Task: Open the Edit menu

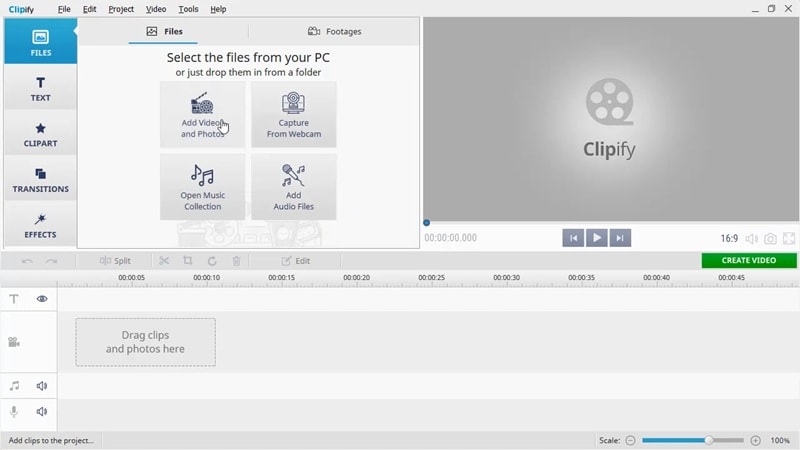Action: pos(89,9)
